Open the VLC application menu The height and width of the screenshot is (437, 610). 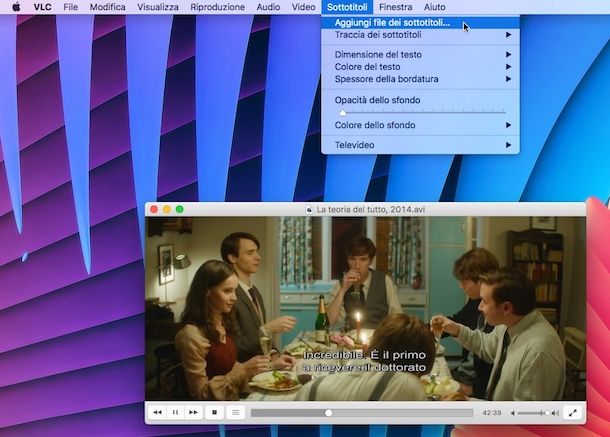42,7
